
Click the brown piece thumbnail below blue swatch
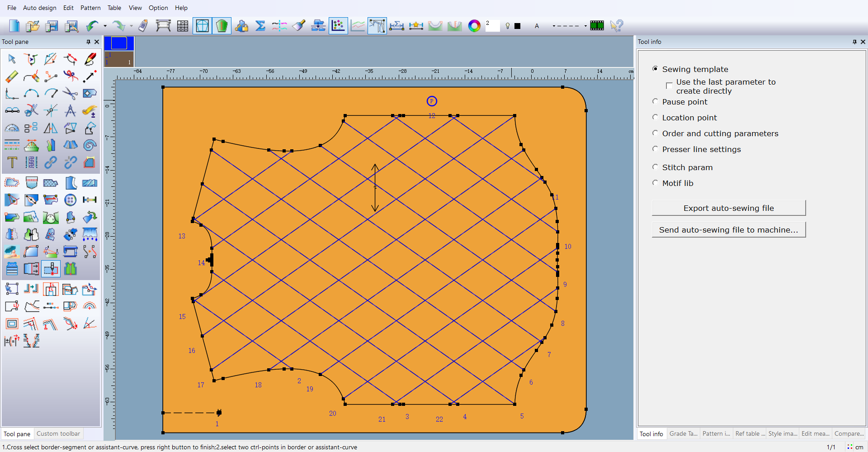pos(119,58)
